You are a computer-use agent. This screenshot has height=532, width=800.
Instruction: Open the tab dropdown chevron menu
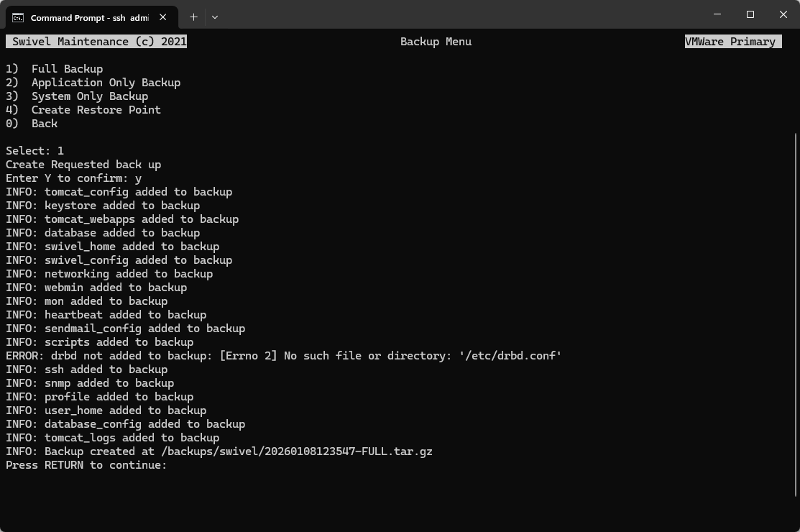pos(214,17)
